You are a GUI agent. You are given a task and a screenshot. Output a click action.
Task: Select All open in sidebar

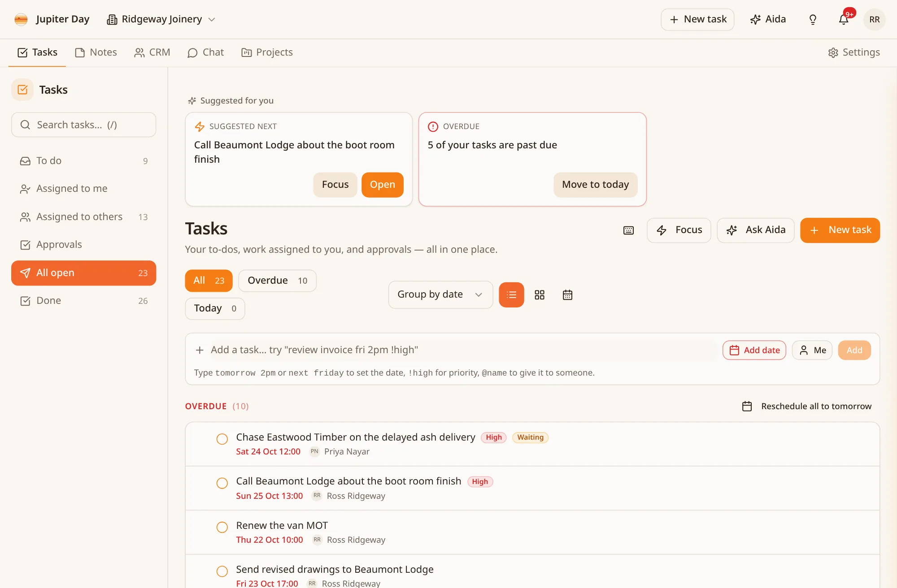pos(84,273)
